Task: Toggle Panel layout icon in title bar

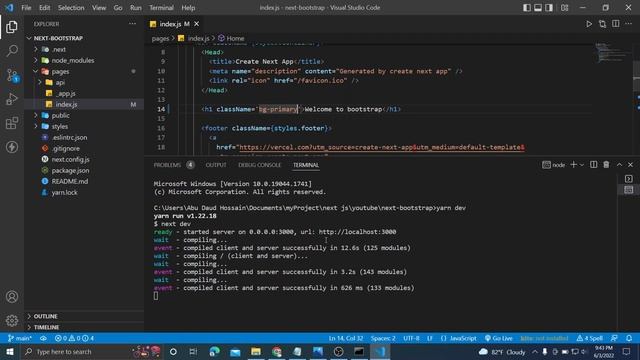Action: [538, 8]
